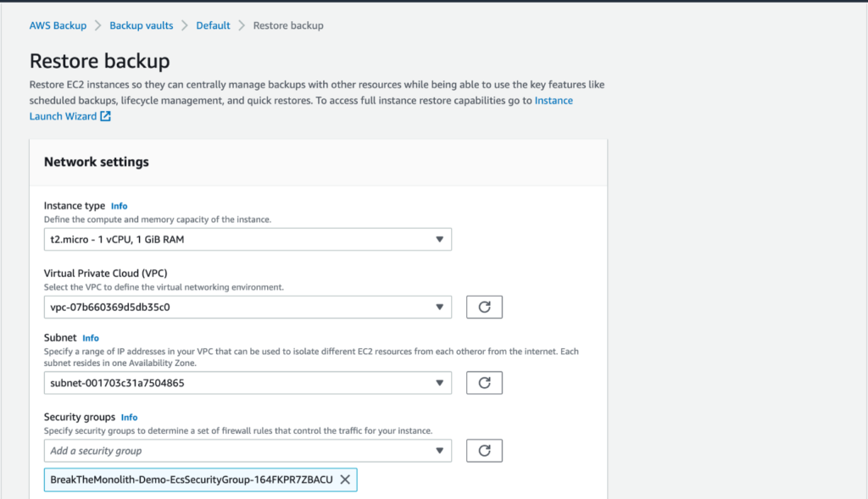
Task: Click the Subnet dropdown arrow
Action: point(440,383)
